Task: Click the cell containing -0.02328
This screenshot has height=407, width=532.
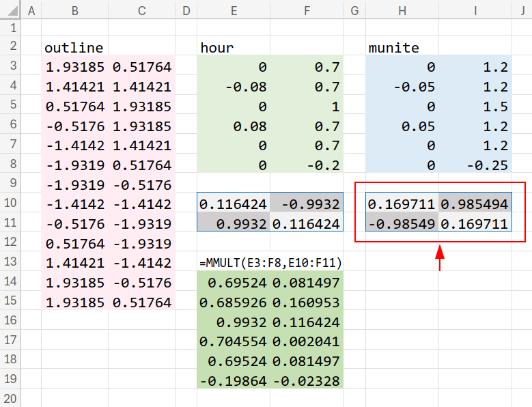Action: [x=307, y=380]
